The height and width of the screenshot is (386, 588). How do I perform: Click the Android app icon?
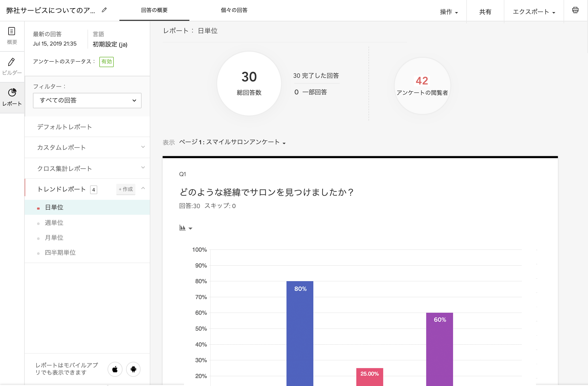tap(133, 369)
